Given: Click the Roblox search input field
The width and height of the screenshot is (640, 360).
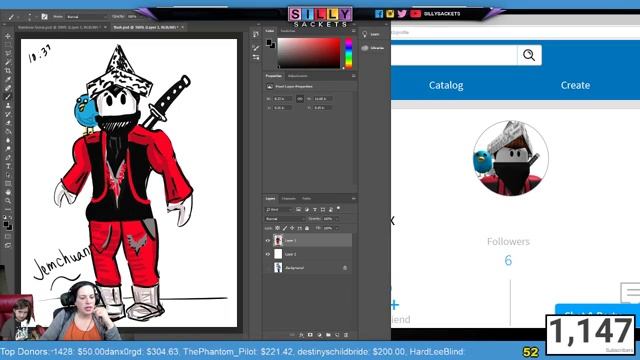Looking at the screenshot, I should click(x=454, y=55).
